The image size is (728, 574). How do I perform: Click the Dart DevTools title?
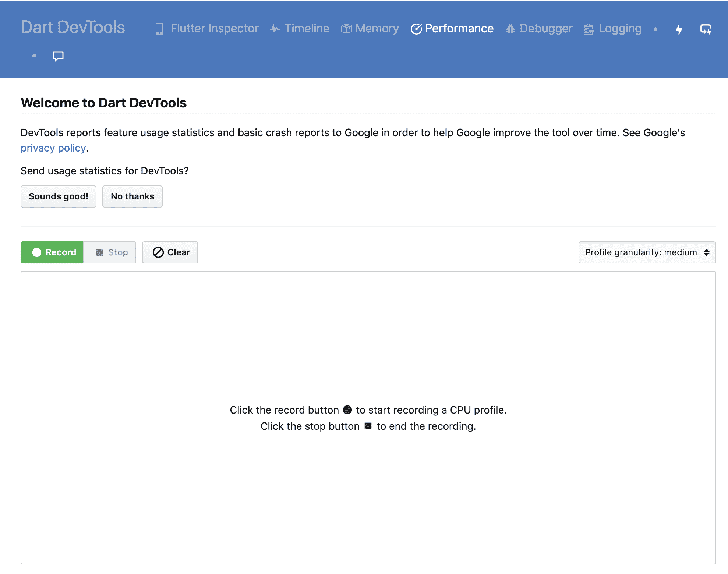pyautogui.click(x=73, y=28)
